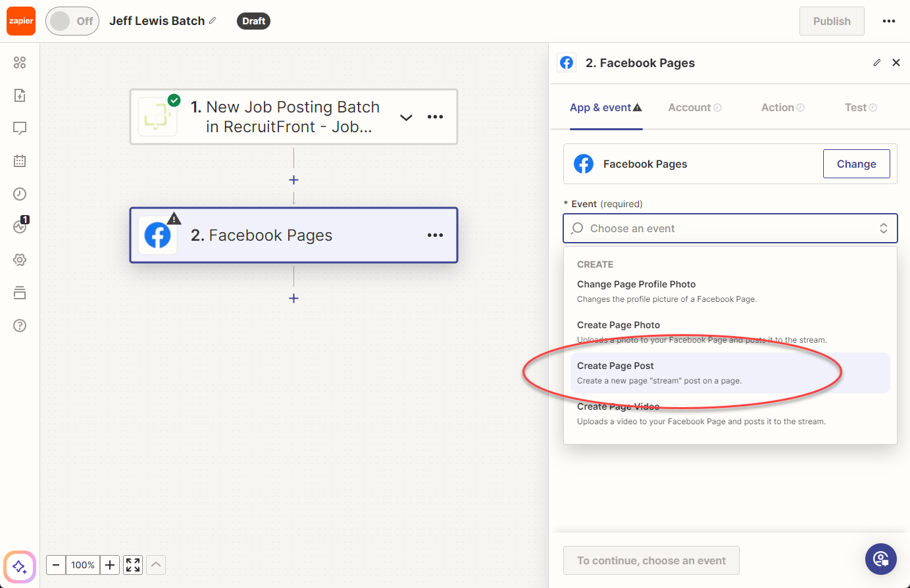Click the Draft status badge

tap(253, 21)
